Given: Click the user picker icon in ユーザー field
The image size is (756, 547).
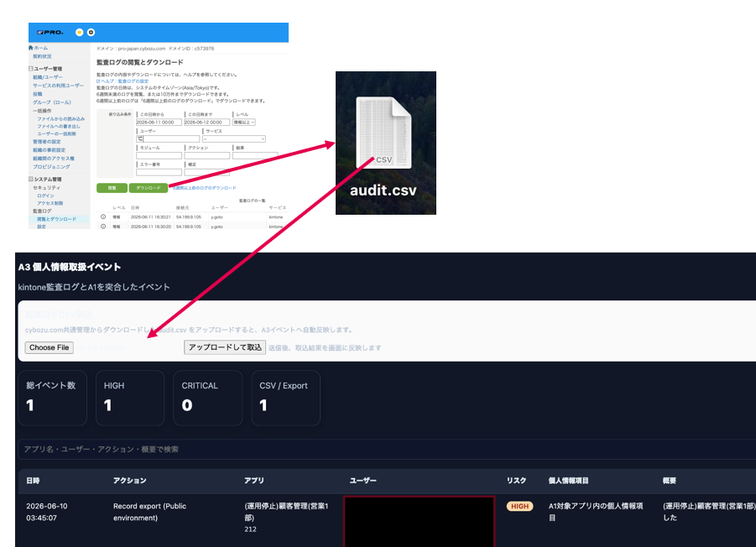Looking at the screenshot, I should [140, 138].
